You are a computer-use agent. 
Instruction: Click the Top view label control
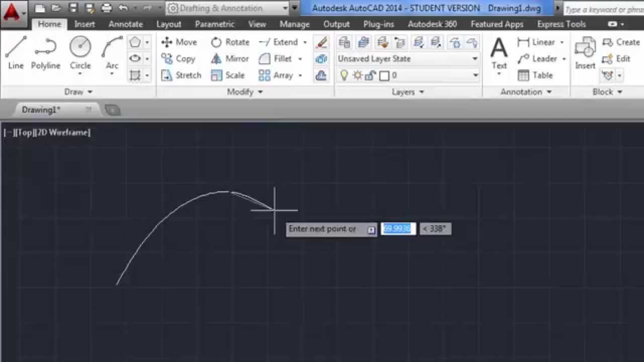pos(25,133)
